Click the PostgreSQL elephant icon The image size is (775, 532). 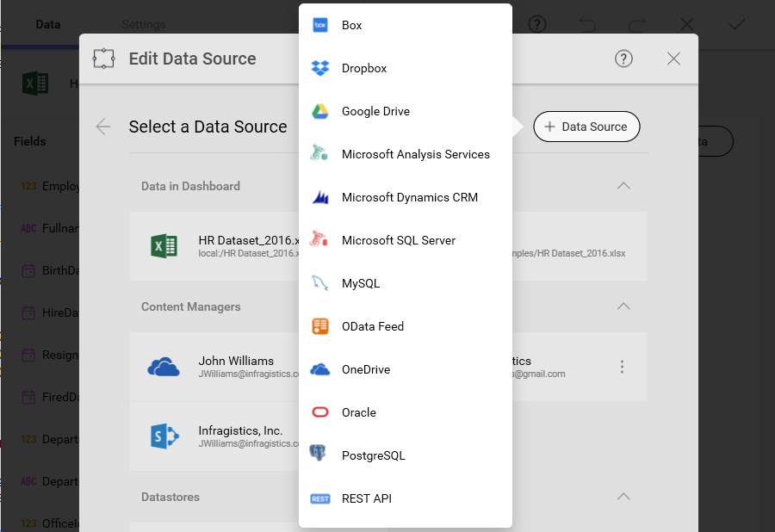[x=320, y=455]
